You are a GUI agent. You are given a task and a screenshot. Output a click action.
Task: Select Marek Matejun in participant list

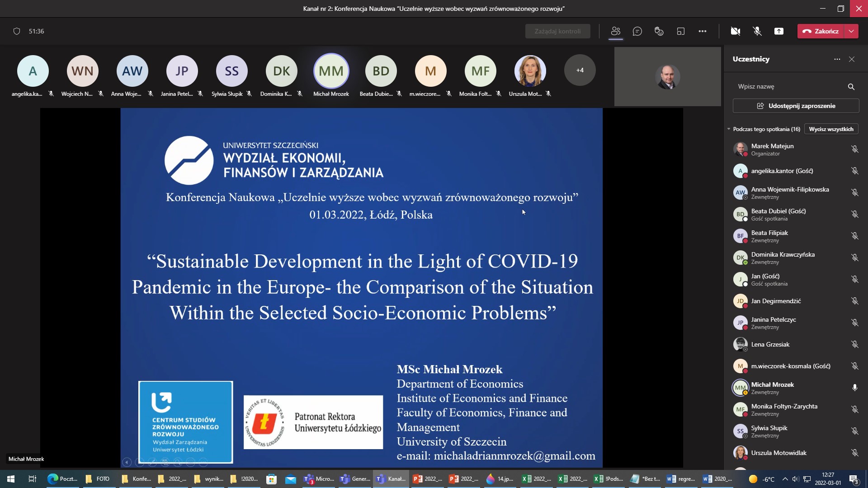pyautogui.click(x=772, y=149)
